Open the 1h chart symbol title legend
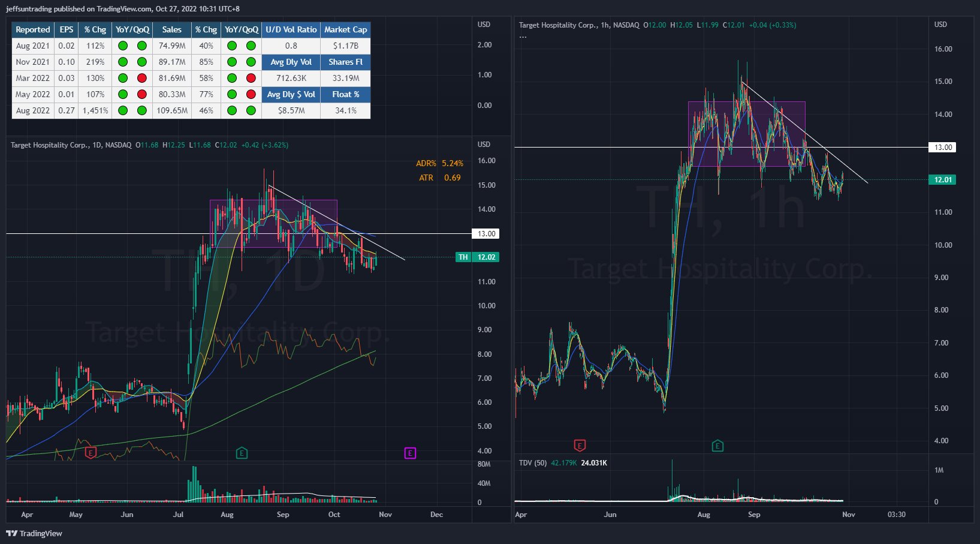Screen dimensions: 980x544 point(578,25)
